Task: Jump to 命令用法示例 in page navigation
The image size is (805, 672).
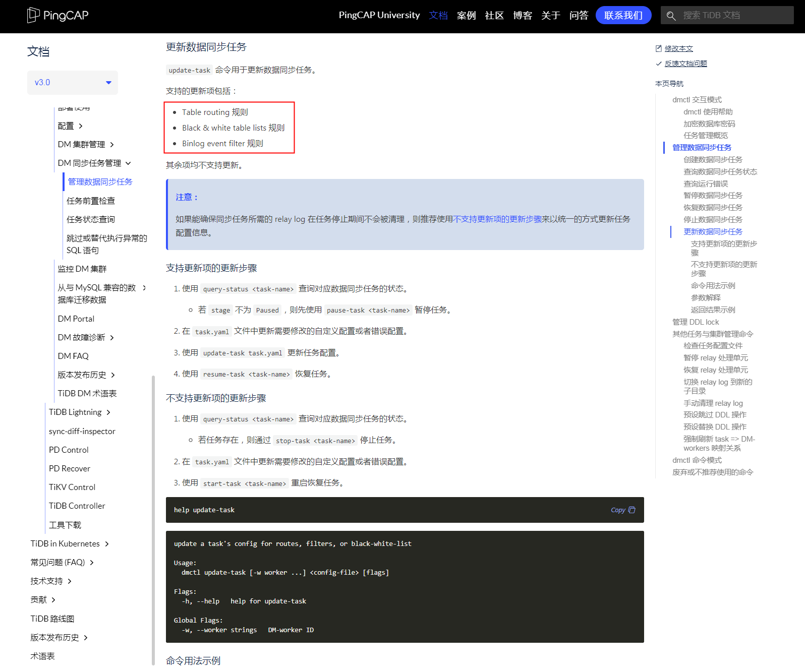Action: (x=713, y=286)
